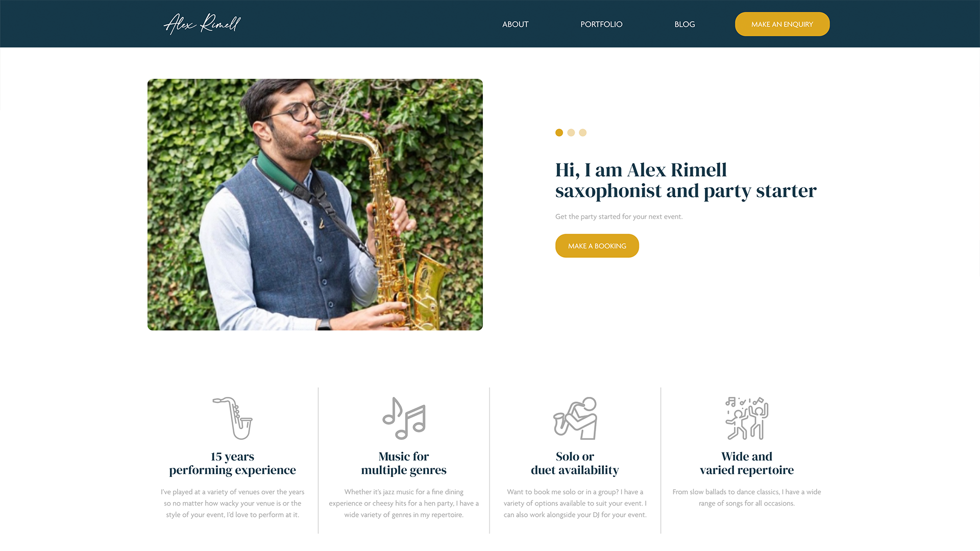Click the '15 years performing experience' heading
The height and width of the screenshot is (551, 980).
coord(233,463)
